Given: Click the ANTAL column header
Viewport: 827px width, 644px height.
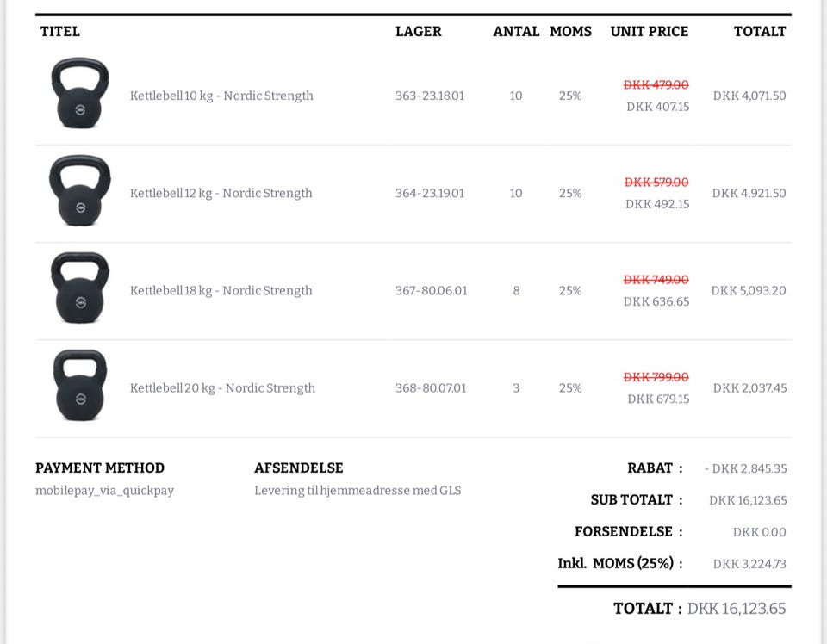Looking at the screenshot, I should 516,32.
